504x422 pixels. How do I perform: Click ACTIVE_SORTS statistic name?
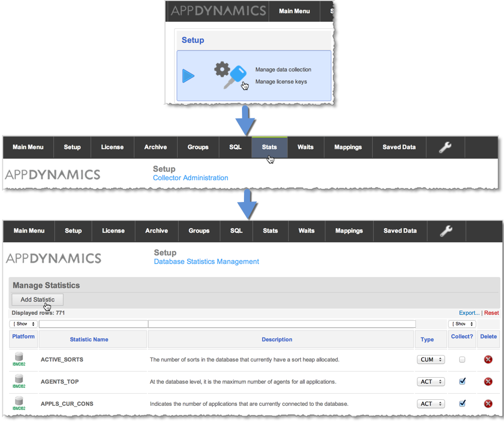[62, 360]
